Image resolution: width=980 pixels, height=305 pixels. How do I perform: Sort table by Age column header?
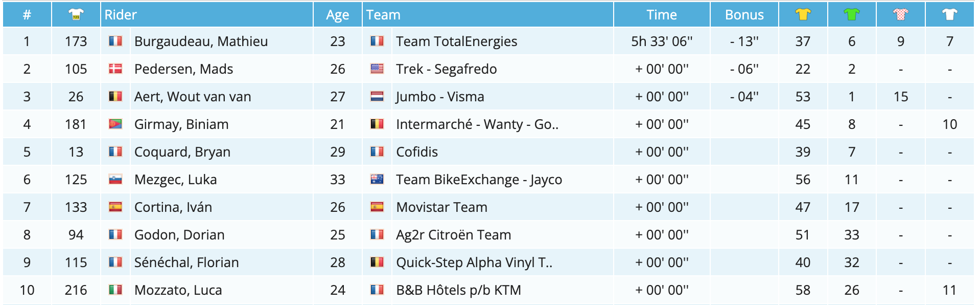pos(337,15)
